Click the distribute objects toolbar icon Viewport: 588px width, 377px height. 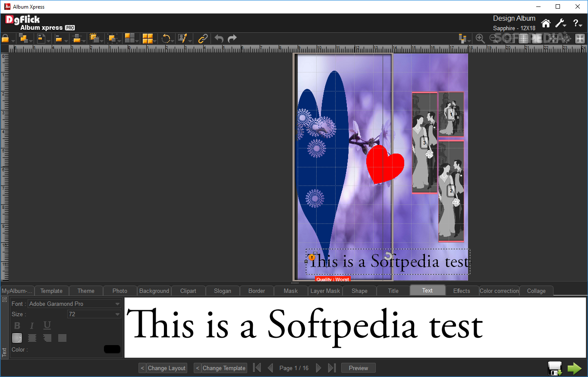point(77,38)
